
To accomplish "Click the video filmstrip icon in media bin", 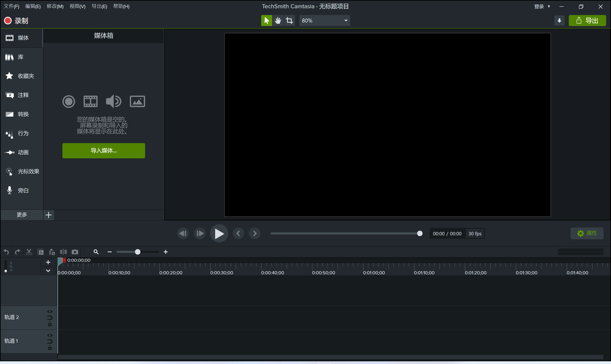I will click(91, 102).
